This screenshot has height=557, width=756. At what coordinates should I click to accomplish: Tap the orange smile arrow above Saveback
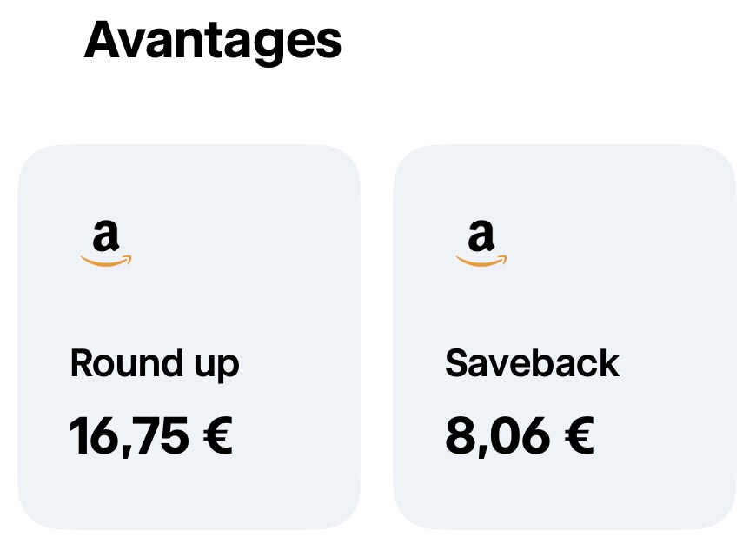481,261
